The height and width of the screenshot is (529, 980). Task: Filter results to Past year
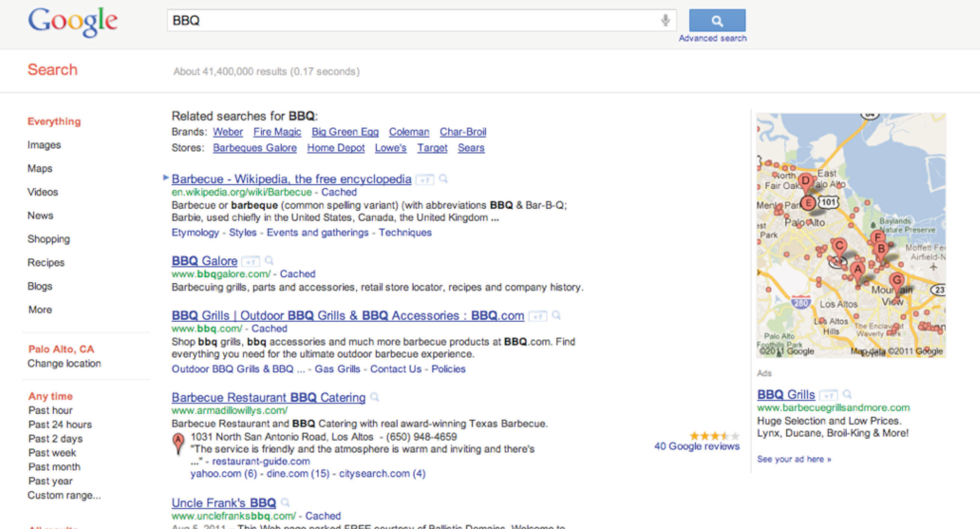(x=50, y=481)
